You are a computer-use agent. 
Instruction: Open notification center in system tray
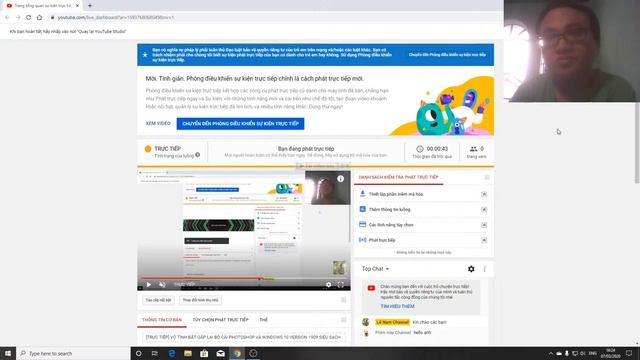pos(629,353)
